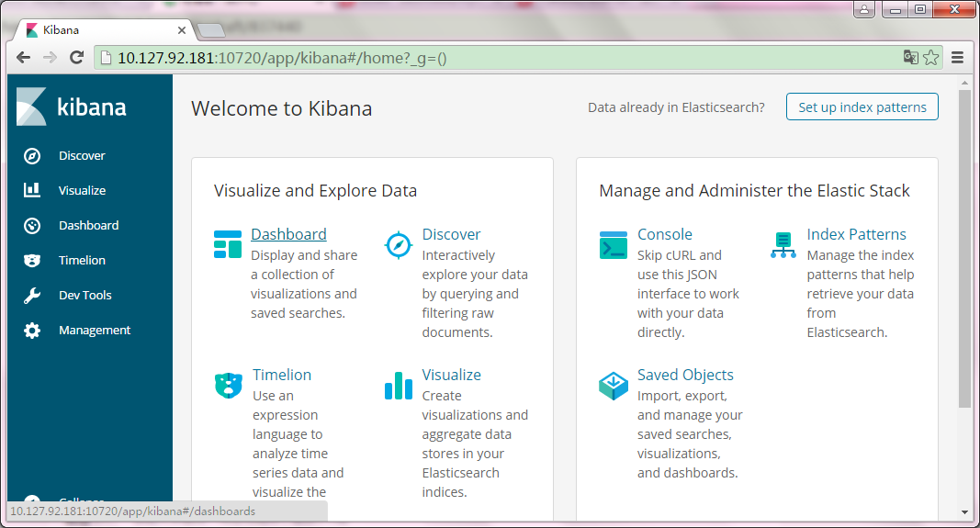
Task: Open the Discover link in Explore Data
Action: (451, 234)
